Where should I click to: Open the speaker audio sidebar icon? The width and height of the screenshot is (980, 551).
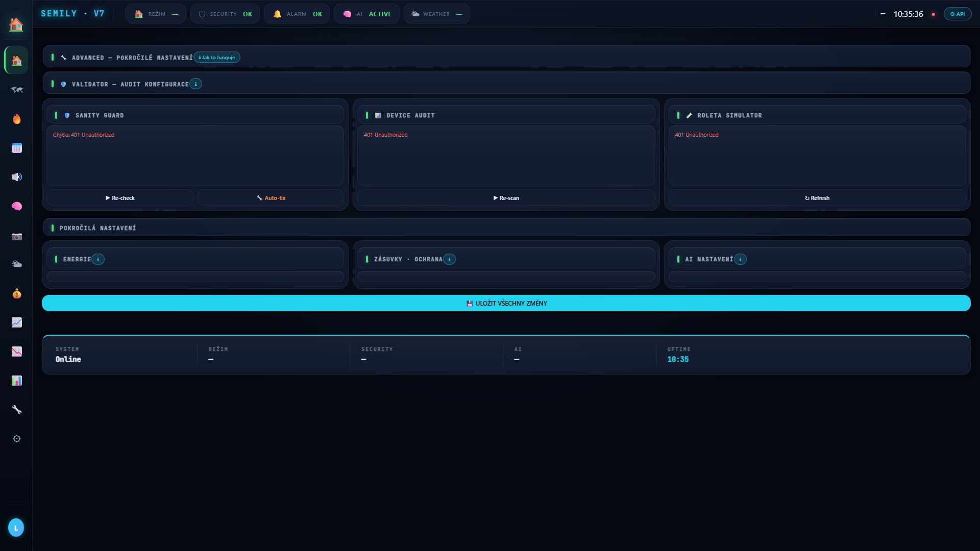(x=17, y=177)
